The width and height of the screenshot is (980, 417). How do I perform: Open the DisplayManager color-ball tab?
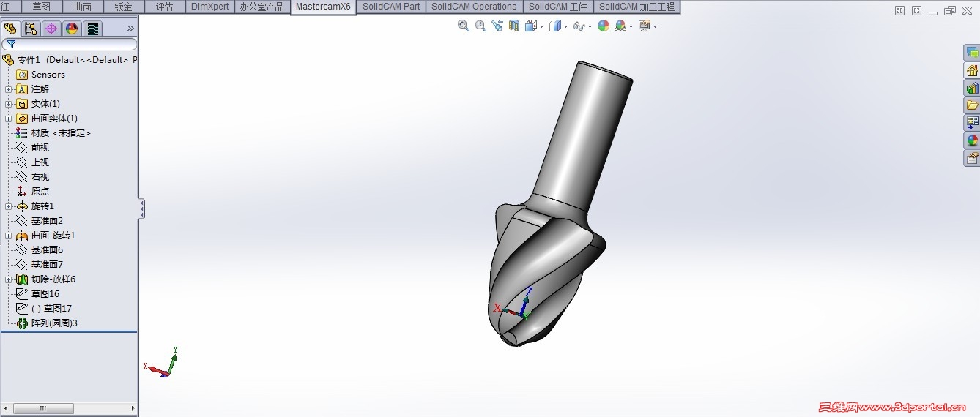point(72,29)
